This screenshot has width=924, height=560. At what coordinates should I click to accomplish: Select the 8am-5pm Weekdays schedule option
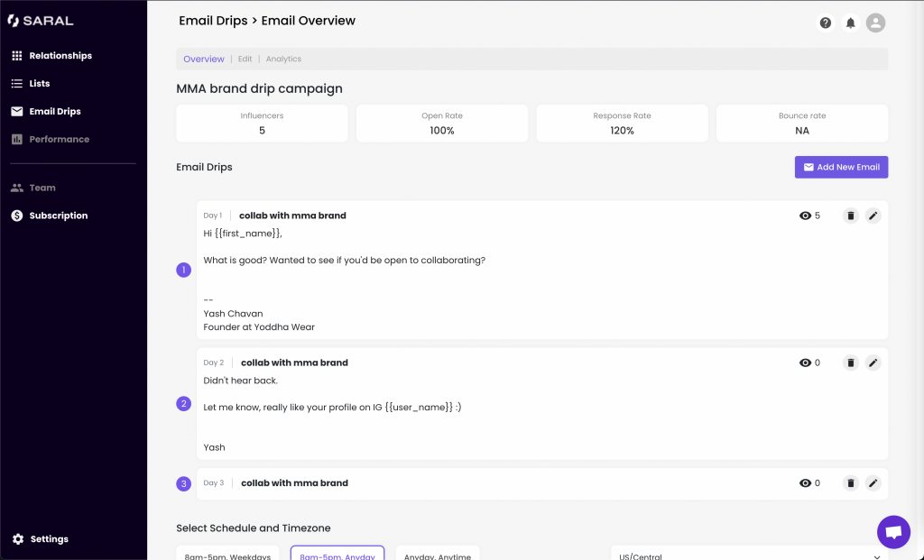(x=227, y=555)
